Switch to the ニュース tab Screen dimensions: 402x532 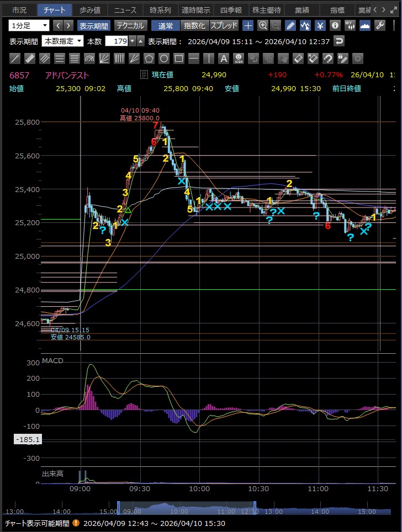point(124,10)
